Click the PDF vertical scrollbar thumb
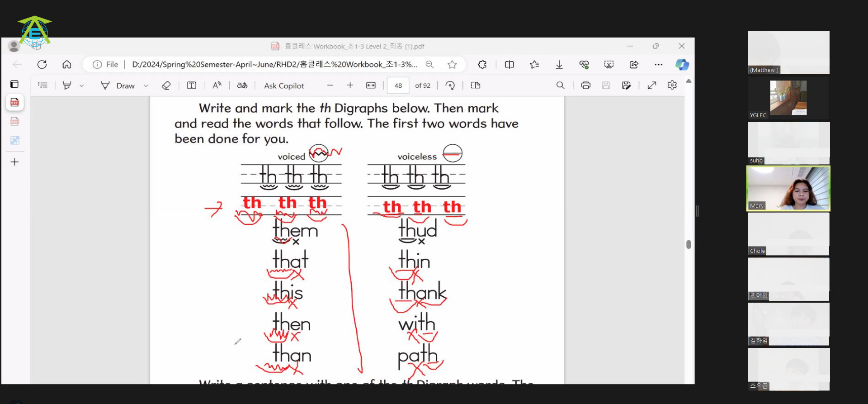This screenshot has height=404, width=868. pyautogui.click(x=689, y=244)
